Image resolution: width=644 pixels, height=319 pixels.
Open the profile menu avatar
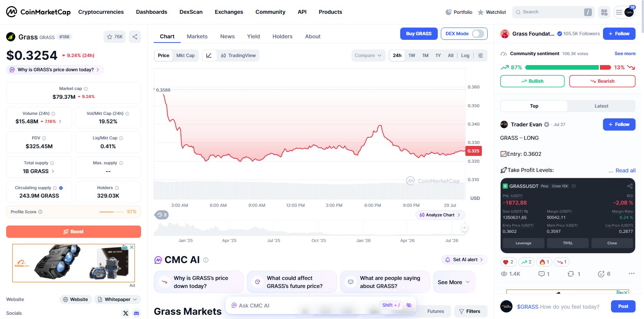[x=629, y=12]
